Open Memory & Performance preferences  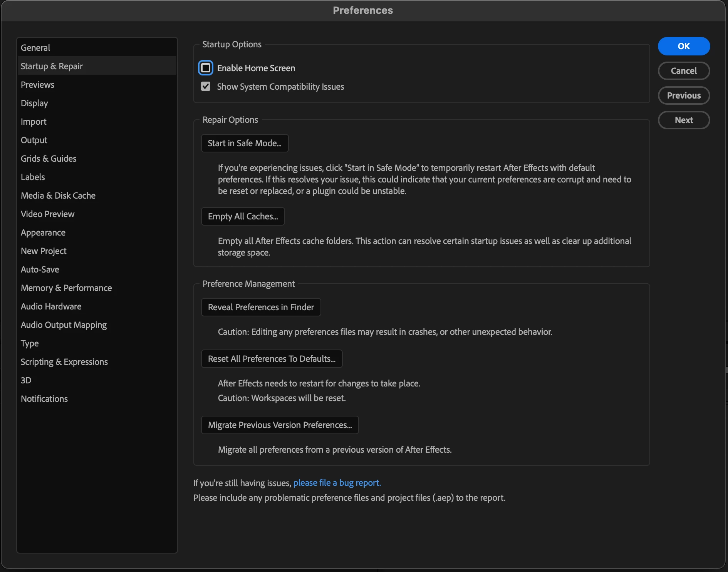coord(97,288)
